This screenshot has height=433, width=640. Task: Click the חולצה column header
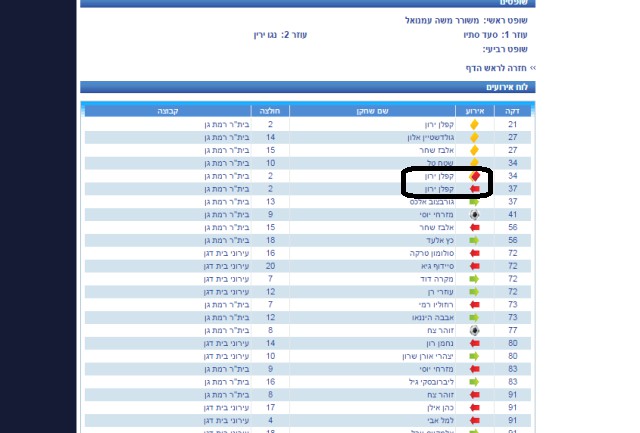coord(270,110)
